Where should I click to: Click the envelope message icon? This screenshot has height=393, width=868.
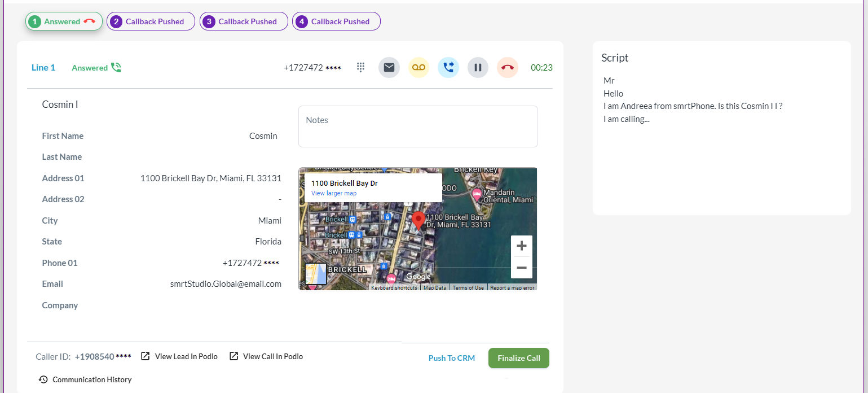coord(389,68)
